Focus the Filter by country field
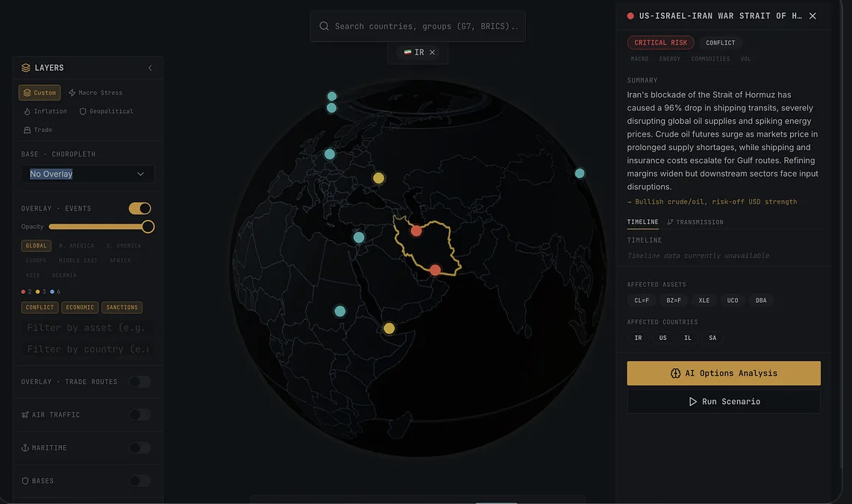The image size is (852, 504). pyautogui.click(x=87, y=349)
